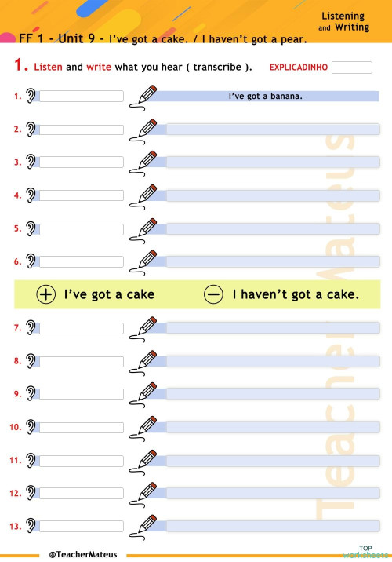Click the ear icon for item 9
The image size is (392, 562).
click(x=31, y=393)
